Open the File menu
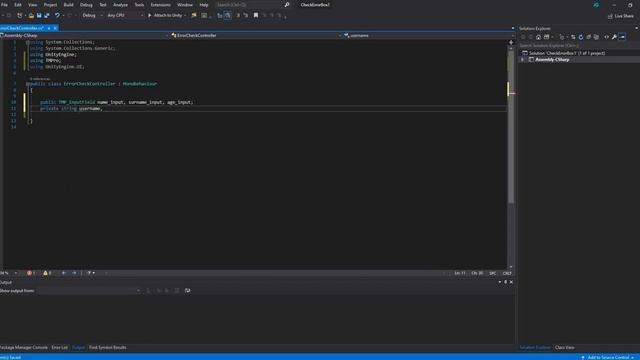The height and width of the screenshot is (360, 640). (x=4, y=5)
